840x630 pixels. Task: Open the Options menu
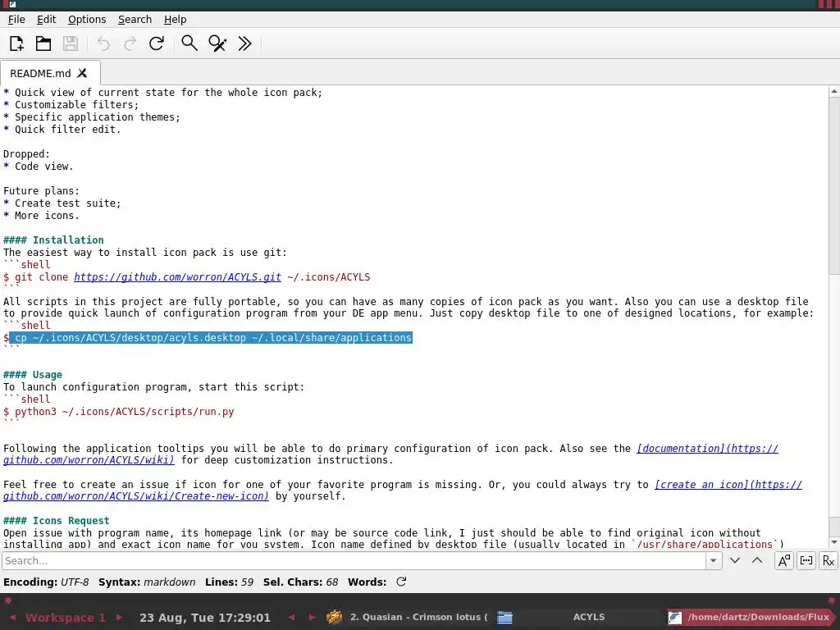coord(87,20)
